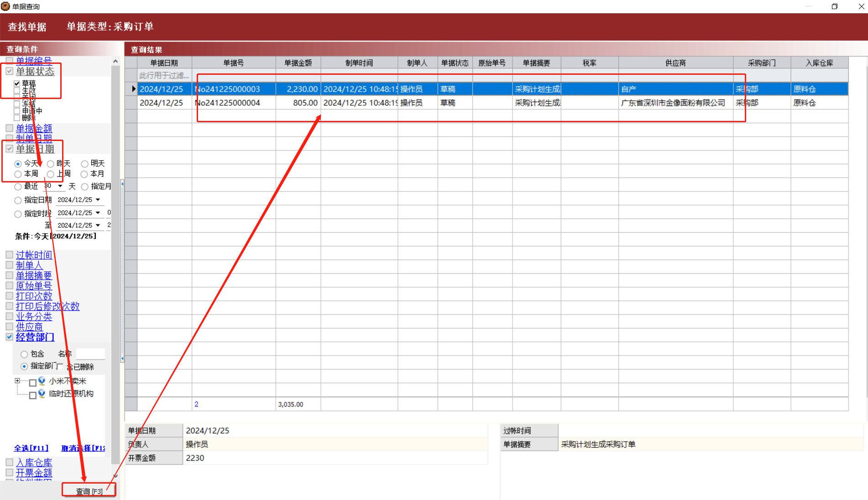Screen dimensions: 868x500
Task: Uncheck the 草稿 status checkbox
Action: (17, 84)
